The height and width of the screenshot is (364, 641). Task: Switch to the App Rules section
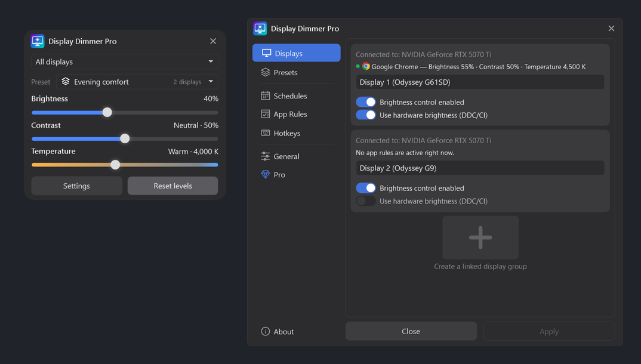297,114
